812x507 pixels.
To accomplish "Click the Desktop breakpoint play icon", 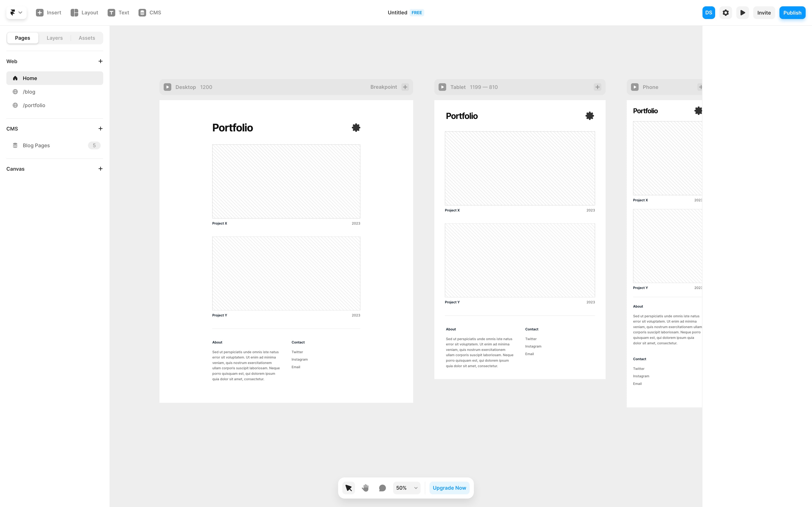I will pyautogui.click(x=167, y=87).
